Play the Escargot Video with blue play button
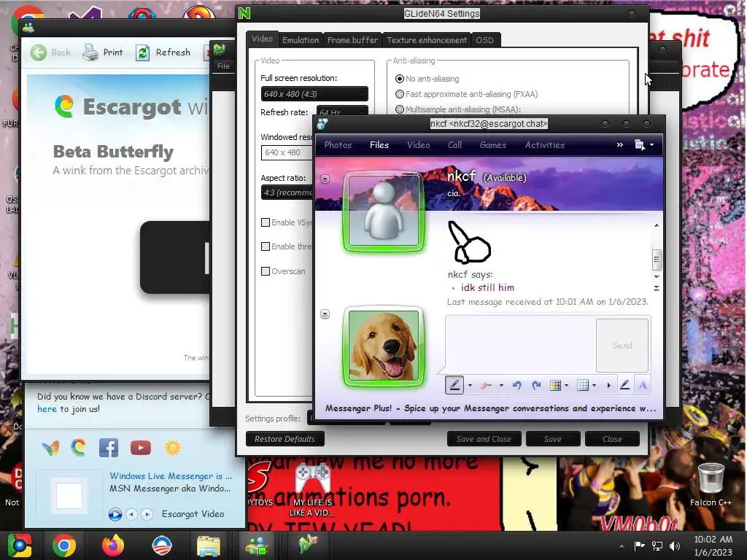 (x=115, y=514)
